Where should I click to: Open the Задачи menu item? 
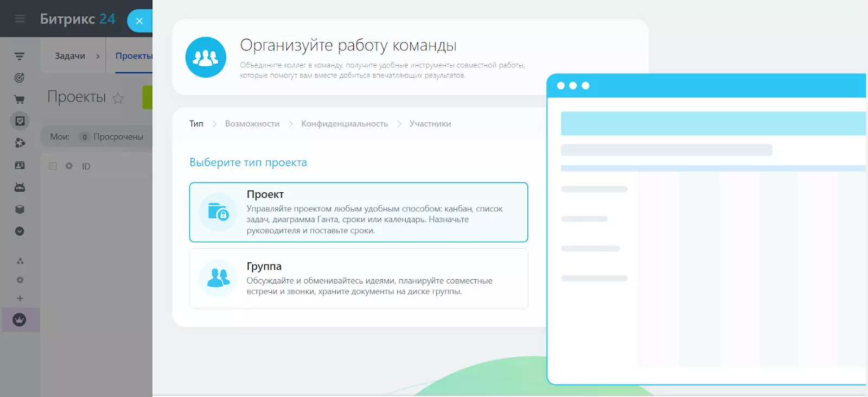(x=70, y=56)
